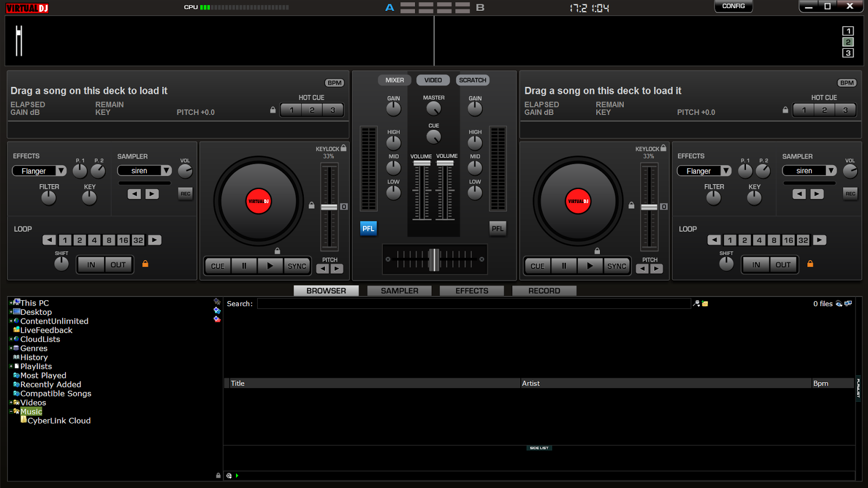Click right deck hot cue lock icon
The width and height of the screenshot is (868, 488).
785,110
